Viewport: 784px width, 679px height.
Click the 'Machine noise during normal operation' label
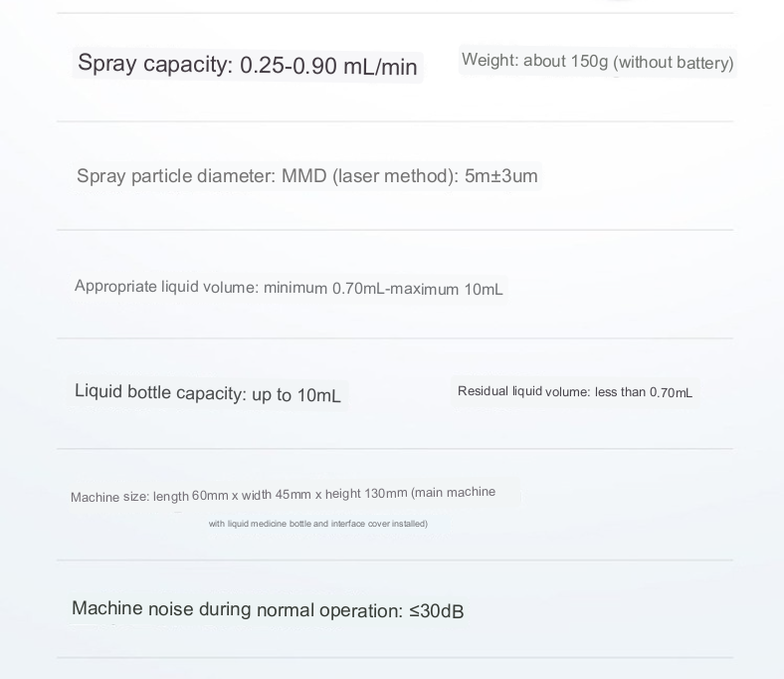(x=237, y=609)
